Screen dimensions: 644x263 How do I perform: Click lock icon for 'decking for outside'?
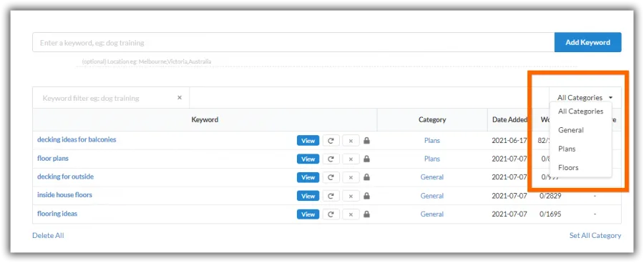point(367,177)
